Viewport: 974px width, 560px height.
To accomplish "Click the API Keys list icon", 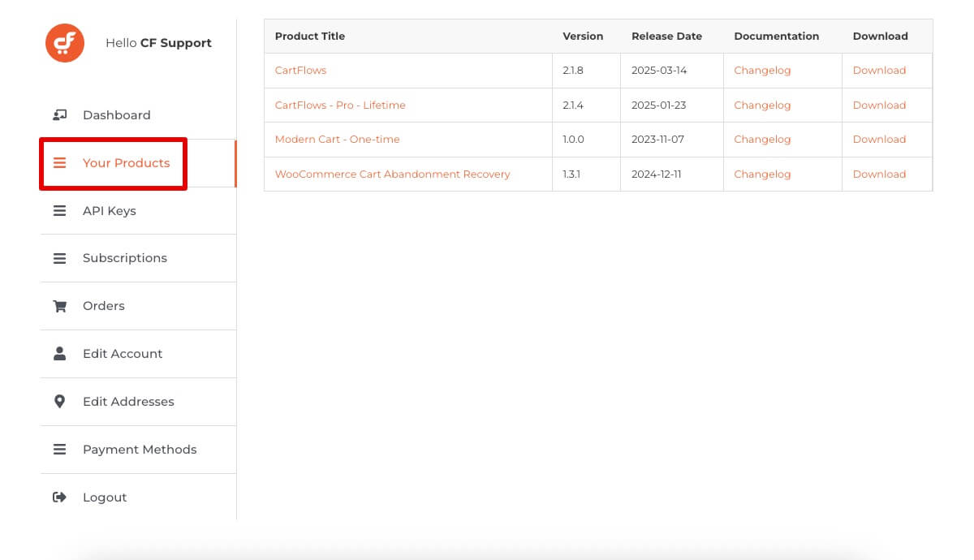I will [x=59, y=211].
